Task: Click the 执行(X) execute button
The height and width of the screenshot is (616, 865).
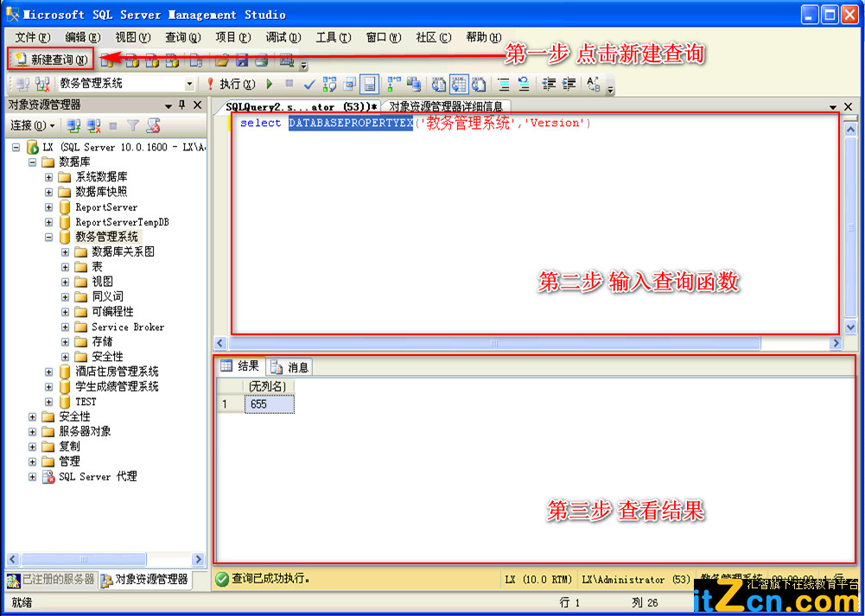Action: (x=231, y=84)
